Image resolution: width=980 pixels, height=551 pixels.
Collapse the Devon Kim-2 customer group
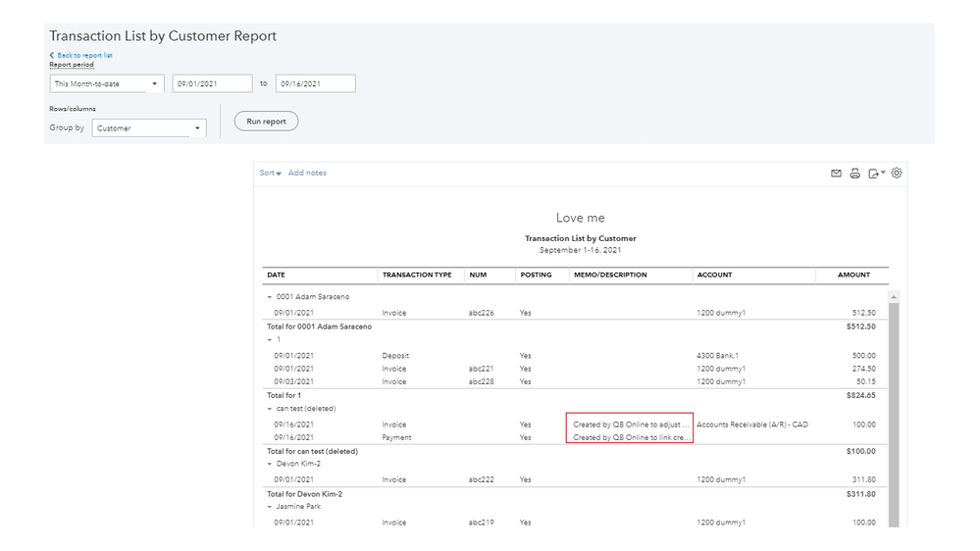[x=270, y=464]
